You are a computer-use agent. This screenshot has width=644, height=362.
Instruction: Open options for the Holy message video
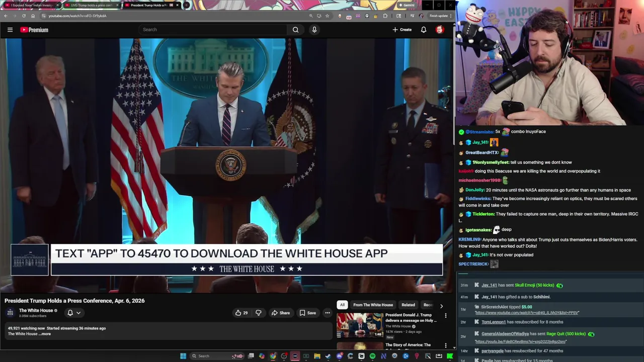445,316
